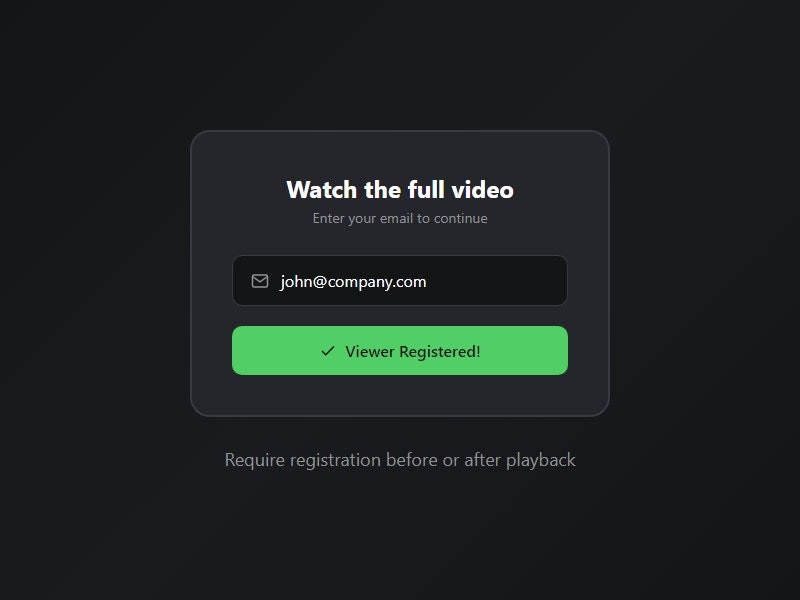This screenshot has height=600, width=800.
Task: Click the Viewer Registered! button
Action: (x=399, y=351)
